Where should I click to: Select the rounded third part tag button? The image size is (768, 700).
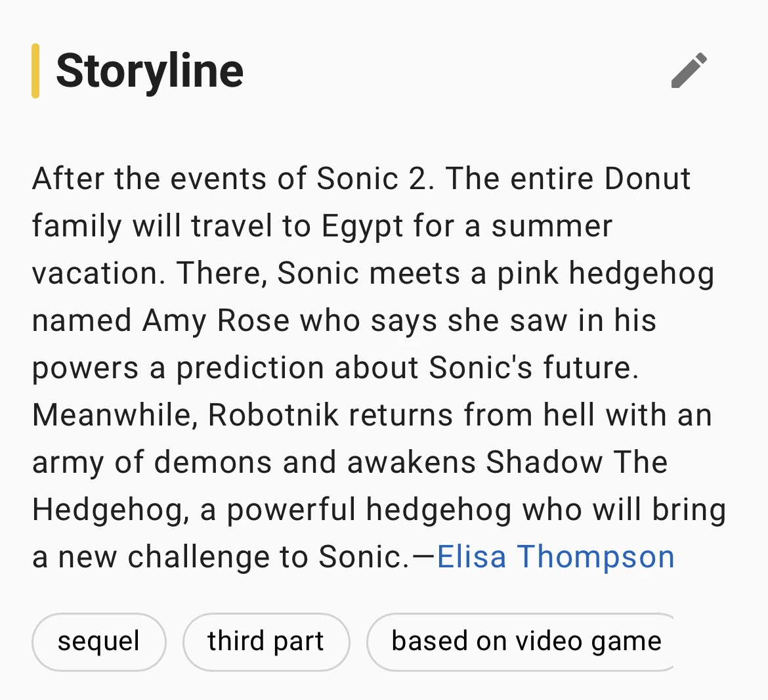[266, 642]
